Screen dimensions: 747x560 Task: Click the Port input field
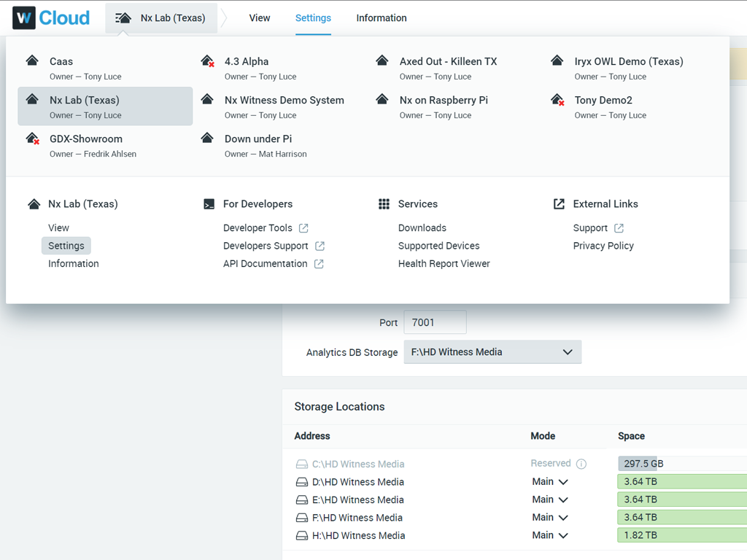pyautogui.click(x=435, y=322)
